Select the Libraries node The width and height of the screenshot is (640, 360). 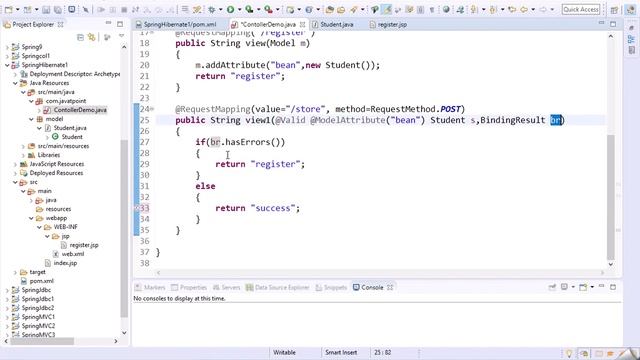49,155
